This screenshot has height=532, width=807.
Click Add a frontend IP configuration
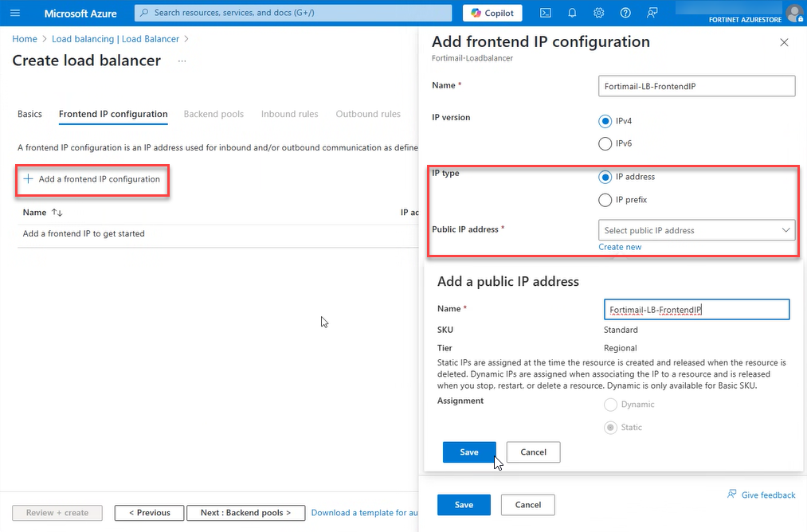point(92,179)
